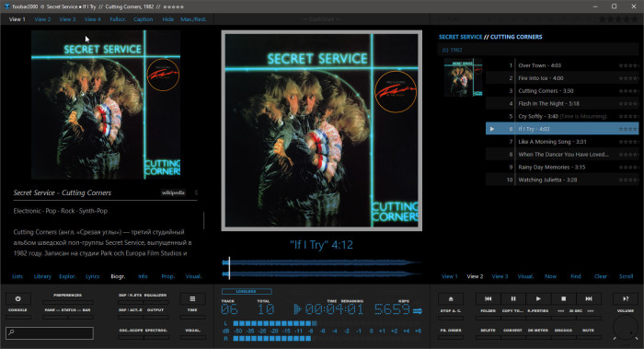Click Fullscr. in the top bar
Screen dimensions: 644x349
point(118,19)
